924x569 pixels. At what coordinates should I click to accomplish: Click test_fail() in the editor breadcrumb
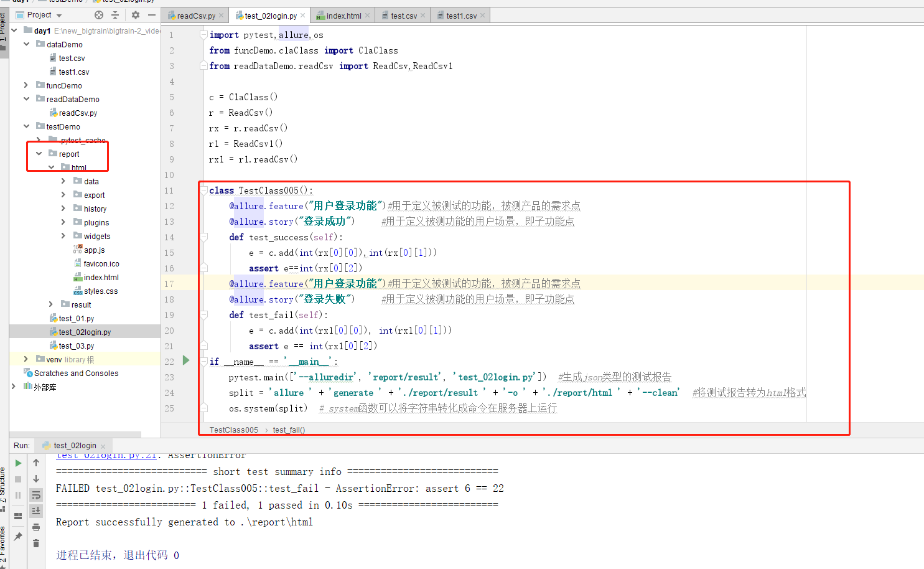pos(289,430)
